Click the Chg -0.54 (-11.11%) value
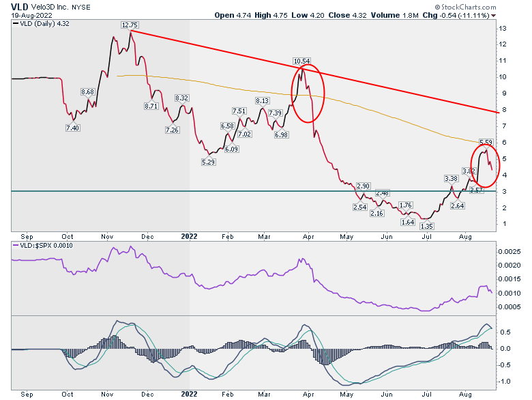The width and height of the screenshot is (532, 400). 456,15
